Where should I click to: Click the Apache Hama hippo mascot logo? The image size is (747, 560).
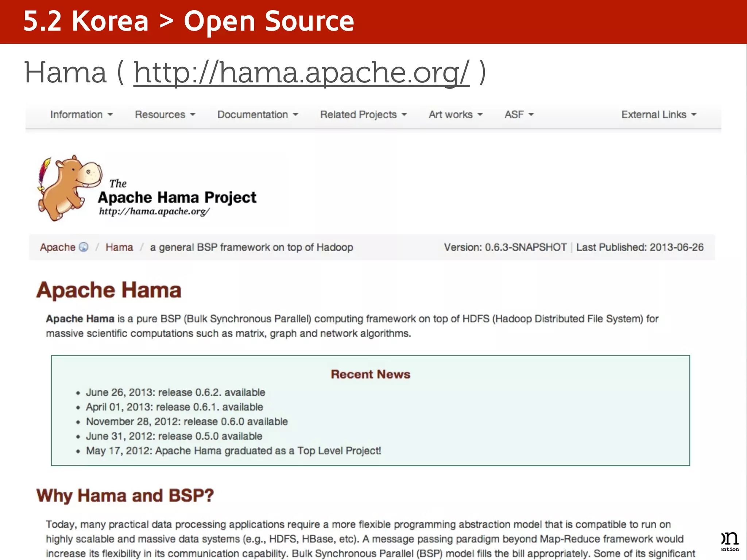69,188
